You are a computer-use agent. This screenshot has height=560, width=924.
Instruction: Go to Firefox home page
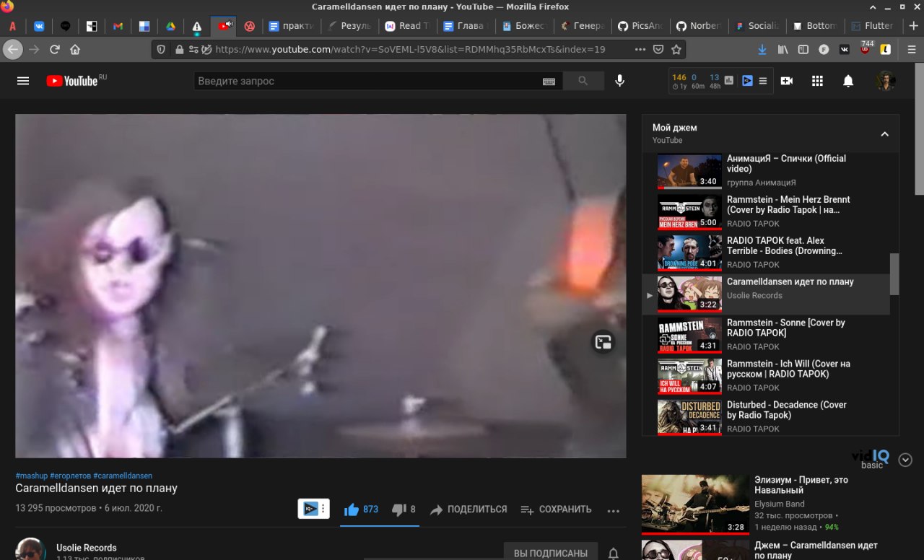click(x=75, y=50)
